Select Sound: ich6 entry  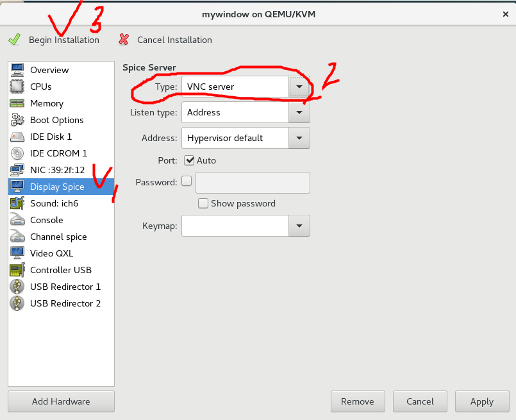click(61, 203)
